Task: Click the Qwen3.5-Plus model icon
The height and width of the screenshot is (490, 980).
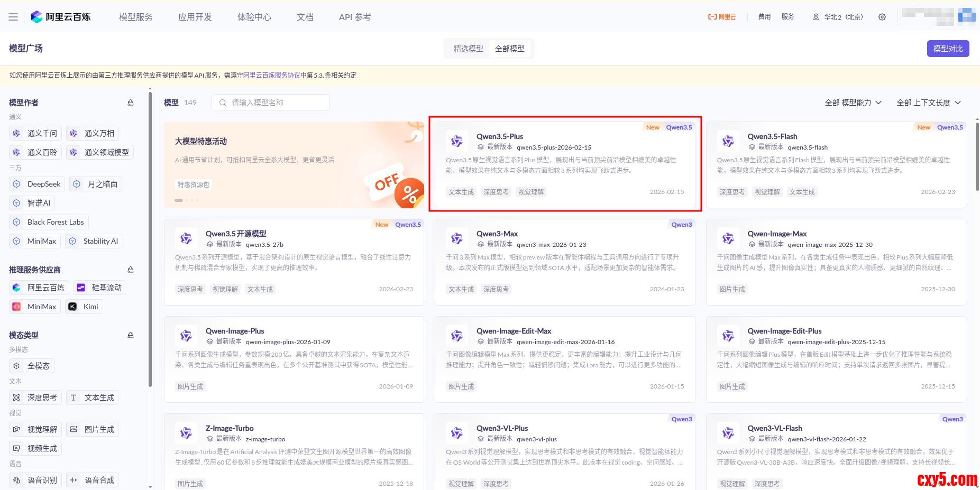Action: coord(456,141)
